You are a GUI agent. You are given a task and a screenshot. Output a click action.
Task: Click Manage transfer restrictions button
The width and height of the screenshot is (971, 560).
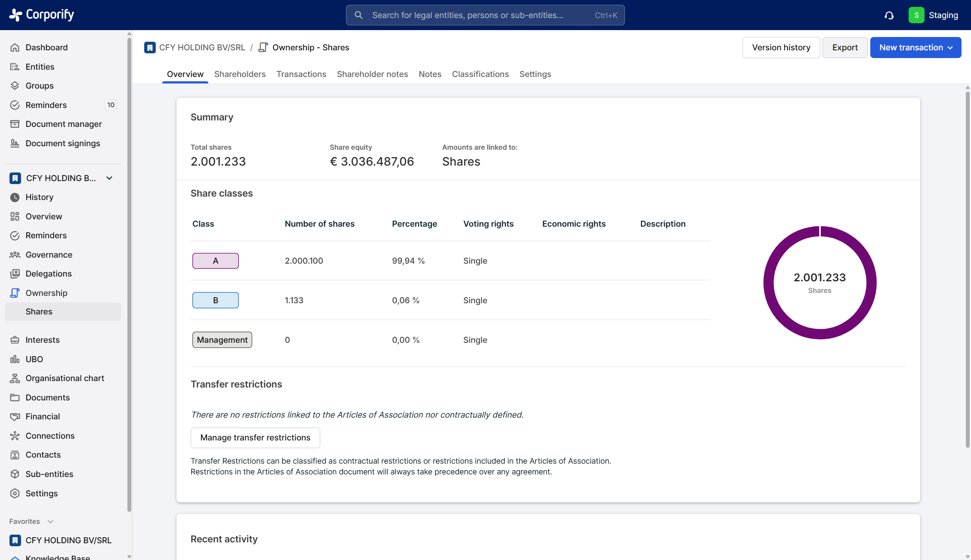[255, 437]
